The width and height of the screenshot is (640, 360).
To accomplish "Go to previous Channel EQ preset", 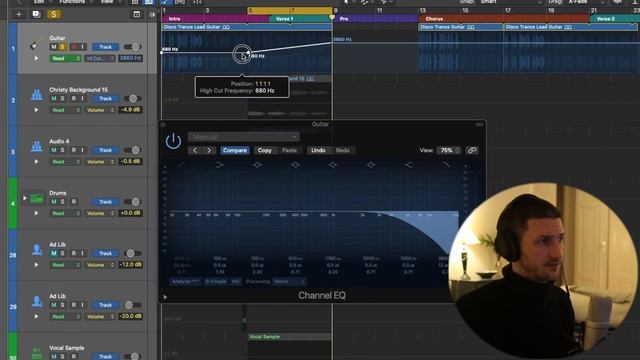I will (195, 150).
